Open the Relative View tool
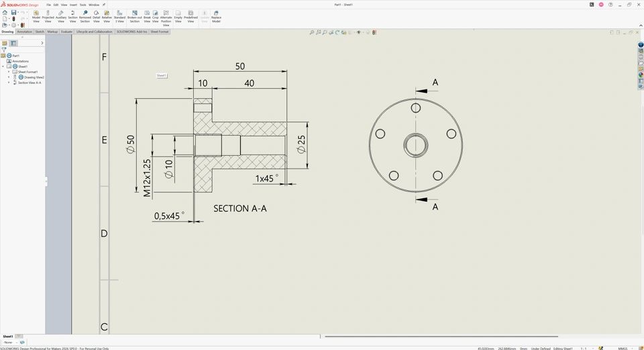 click(x=107, y=17)
